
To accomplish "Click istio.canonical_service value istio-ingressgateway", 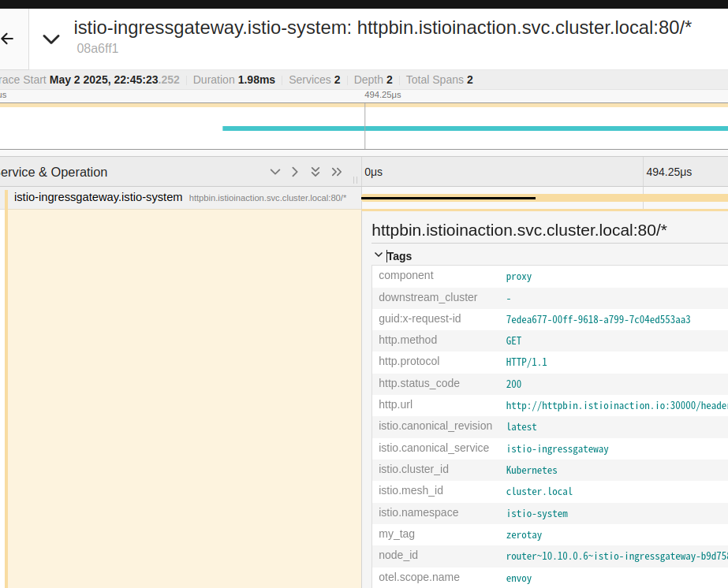I will [557, 449].
